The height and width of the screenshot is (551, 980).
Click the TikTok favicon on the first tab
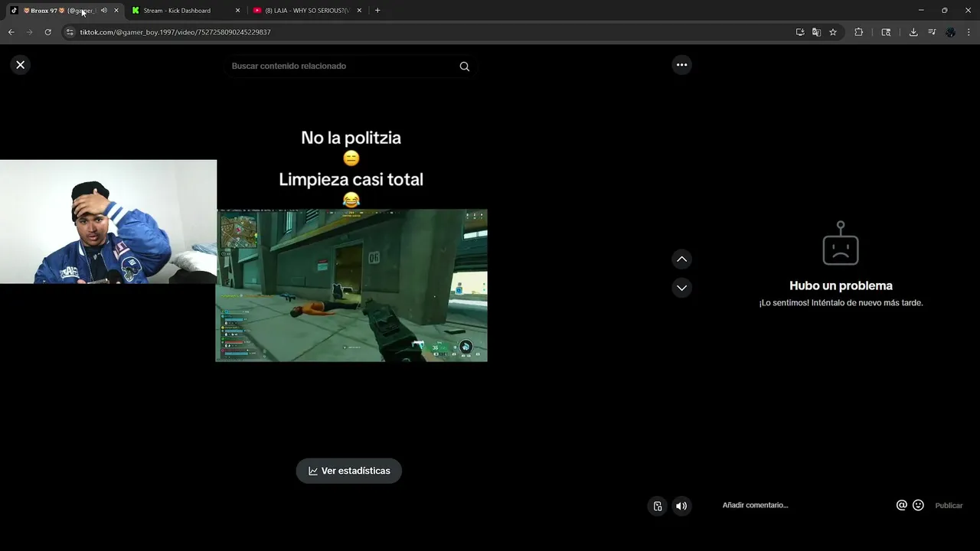pyautogui.click(x=14, y=11)
